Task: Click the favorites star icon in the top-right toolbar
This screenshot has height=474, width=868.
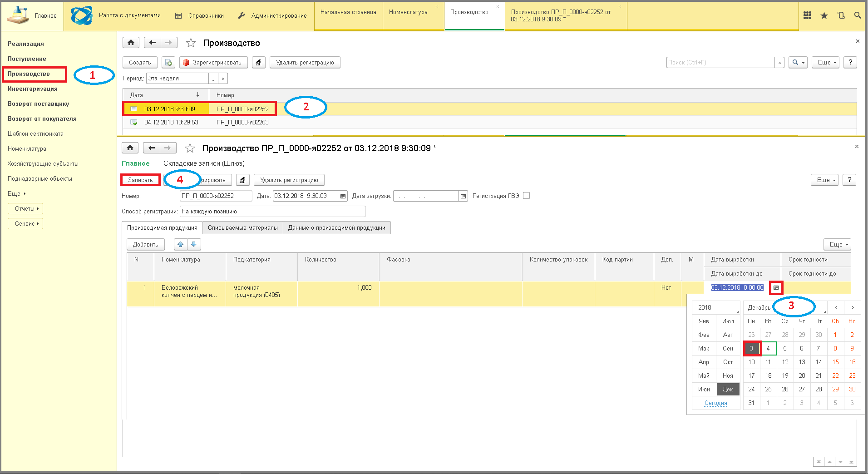Action: [824, 16]
